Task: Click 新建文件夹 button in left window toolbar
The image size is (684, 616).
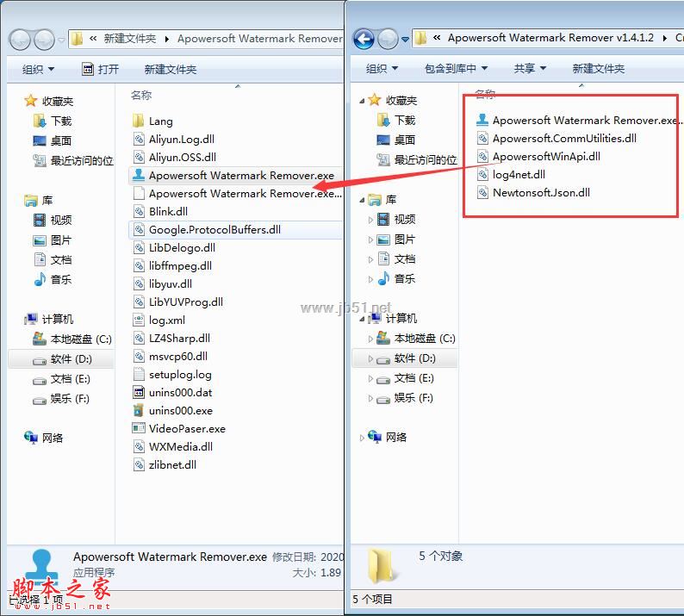Action: click(x=170, y=70)
